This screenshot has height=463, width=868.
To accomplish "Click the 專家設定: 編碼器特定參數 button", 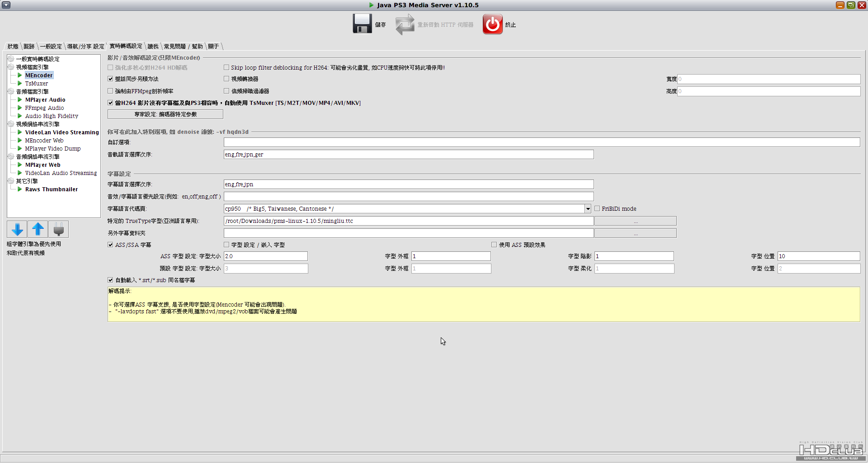I will (165, 114).
